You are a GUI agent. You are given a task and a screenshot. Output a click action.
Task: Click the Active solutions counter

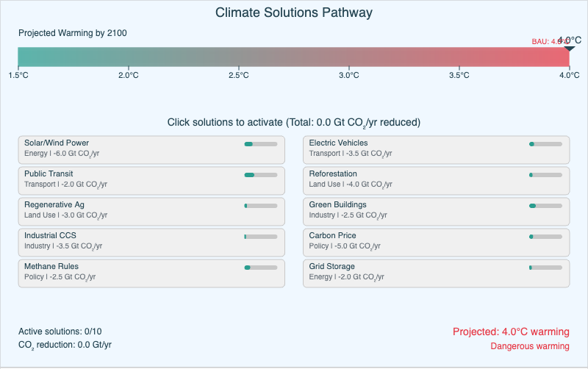[x=60, y=332]
